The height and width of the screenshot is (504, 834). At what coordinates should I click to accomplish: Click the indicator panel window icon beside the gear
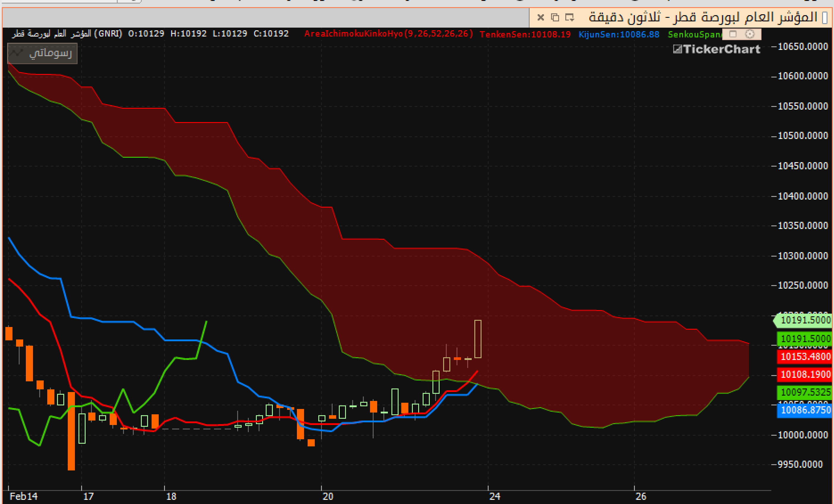733,34
